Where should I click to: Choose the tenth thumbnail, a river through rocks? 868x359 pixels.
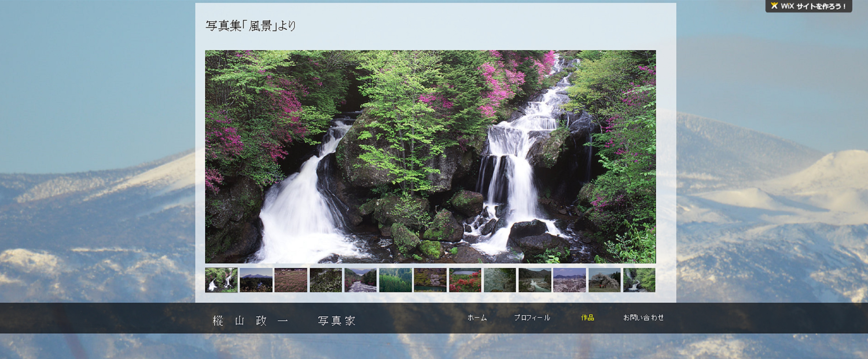[x=535, y=280]
